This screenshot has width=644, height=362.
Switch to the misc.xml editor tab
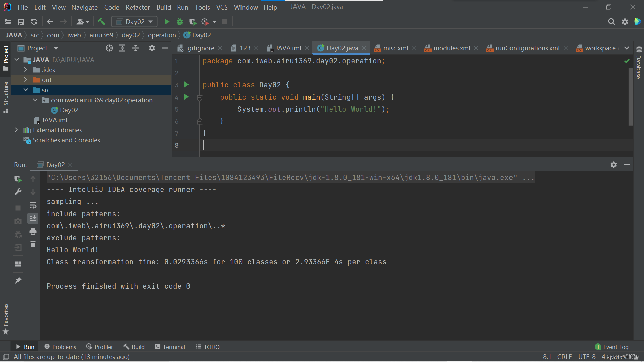[x=395, y=48]
